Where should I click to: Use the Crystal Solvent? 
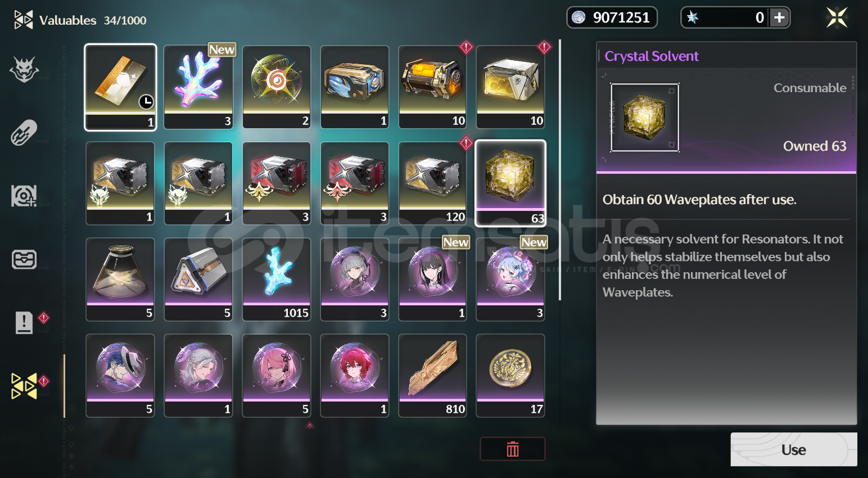(x=793, y=449)
